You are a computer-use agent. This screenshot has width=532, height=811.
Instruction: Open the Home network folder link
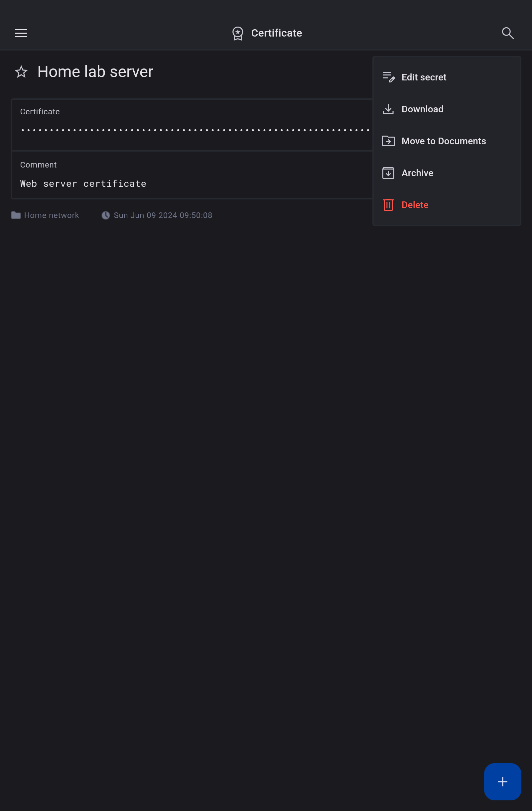(x=51, y=215)
